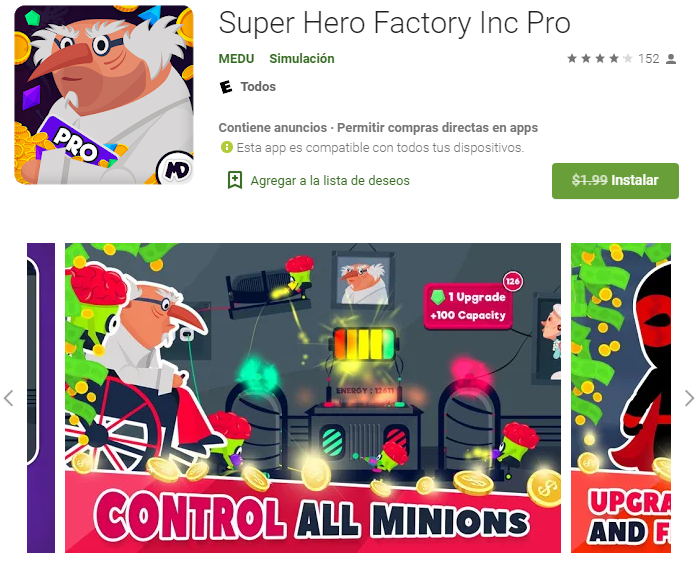Click Agregar a la lista de deseos
698x568 pixels.
330,181
